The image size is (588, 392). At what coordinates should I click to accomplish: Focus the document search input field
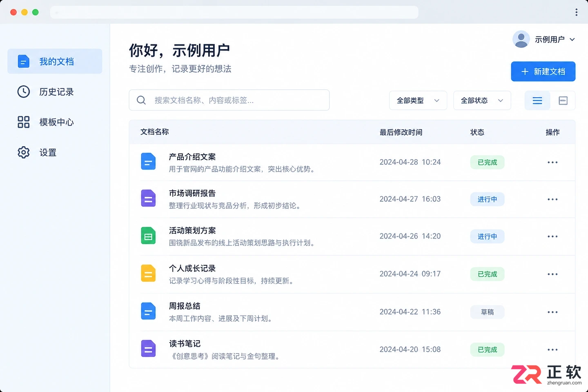tap(229, 100)
